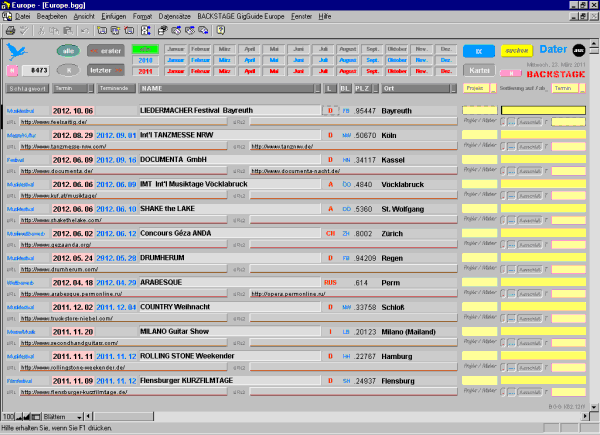Click the 'Milano (Mailand)' city text
600x435 pixels.
(408, 332)
